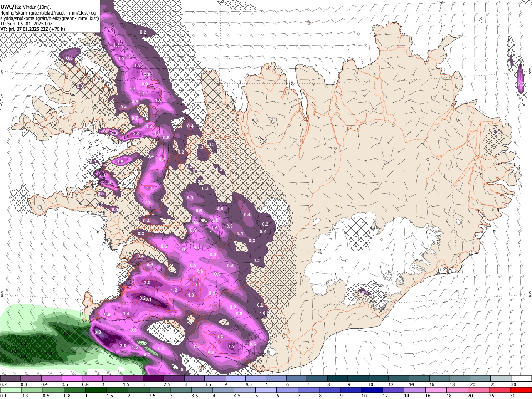Click the 25 label under the lower scale
Viewport: 532px width, 399px height.
point(492,397)
